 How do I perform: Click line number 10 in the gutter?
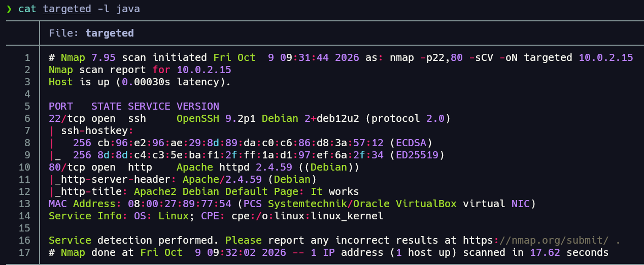24,167
